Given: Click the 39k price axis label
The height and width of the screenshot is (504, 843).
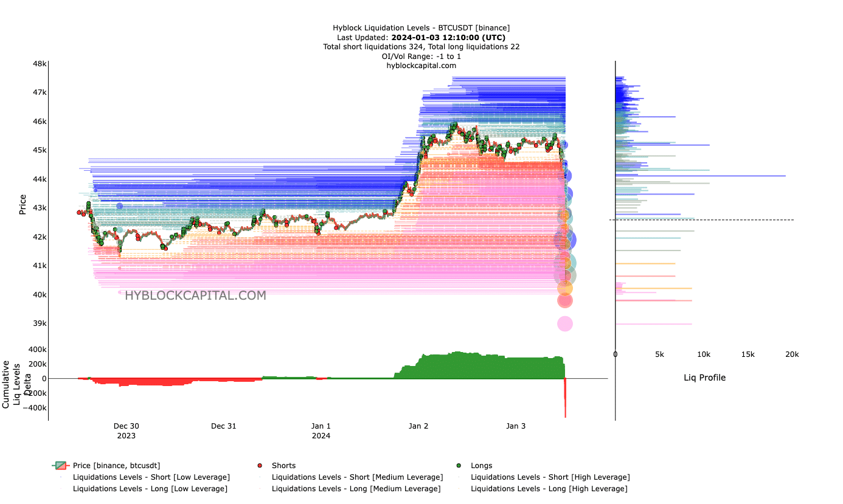Looking at the screenshot, I should (x=40, y=323).
